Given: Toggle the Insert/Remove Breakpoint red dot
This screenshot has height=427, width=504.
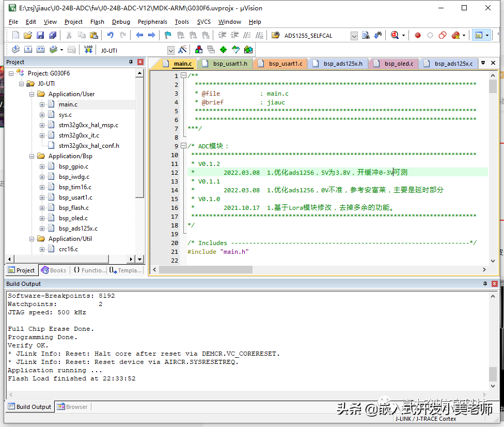Looking at the screenshot, I should [418, 36].
